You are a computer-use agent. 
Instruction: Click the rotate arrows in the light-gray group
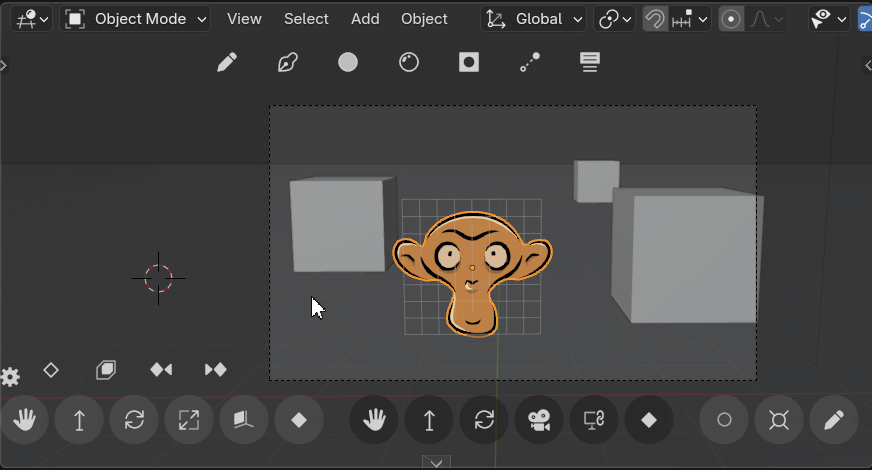pyautogui.click(x=135, y=420)
